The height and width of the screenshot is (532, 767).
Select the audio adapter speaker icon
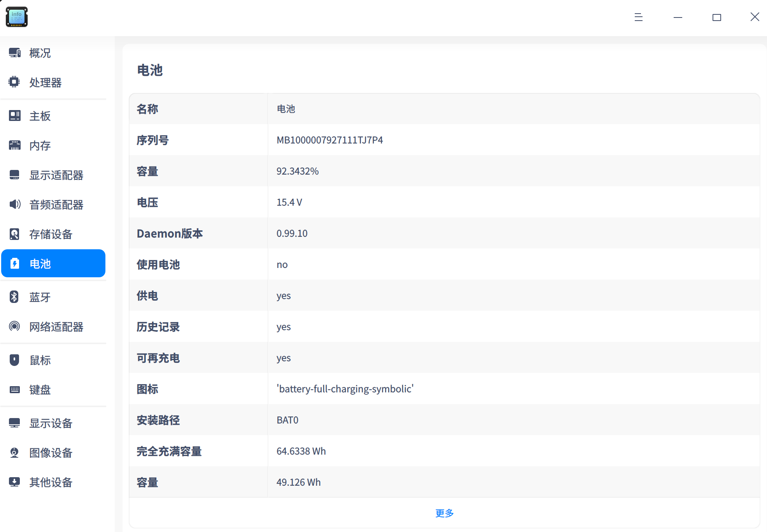pyautogui.click(x=15, y=205)
